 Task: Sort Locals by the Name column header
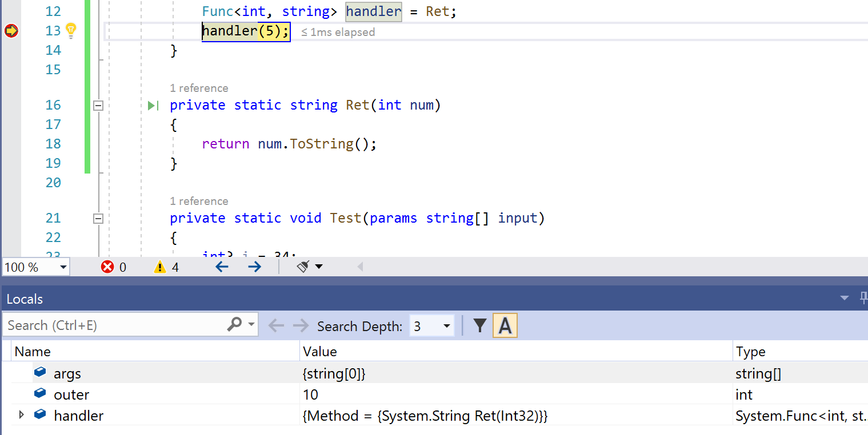pos(156,352)
